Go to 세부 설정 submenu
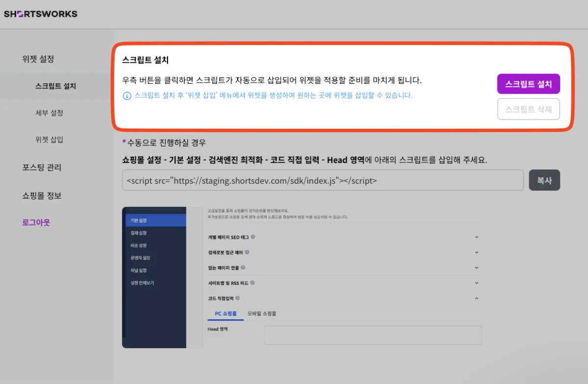The image size is (588, 384). coord(49,113)
